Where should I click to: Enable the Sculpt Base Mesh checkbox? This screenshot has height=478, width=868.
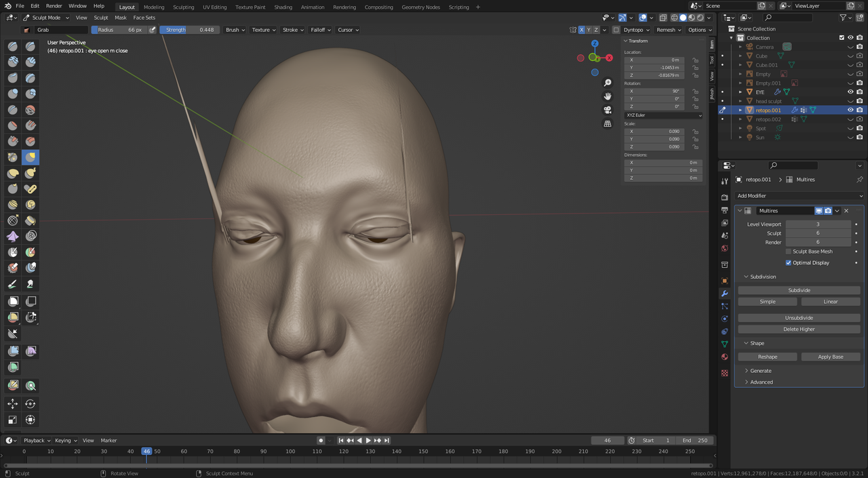coord(788,251)
